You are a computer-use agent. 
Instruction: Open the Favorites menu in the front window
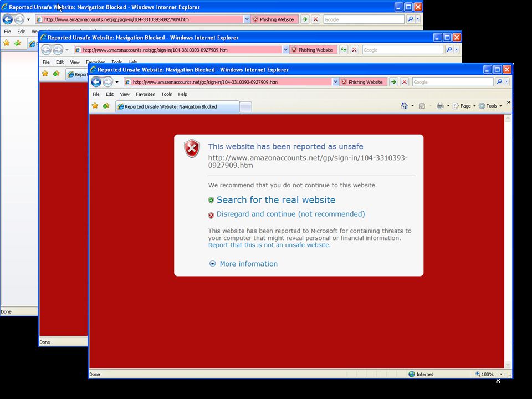coord(145,94)
